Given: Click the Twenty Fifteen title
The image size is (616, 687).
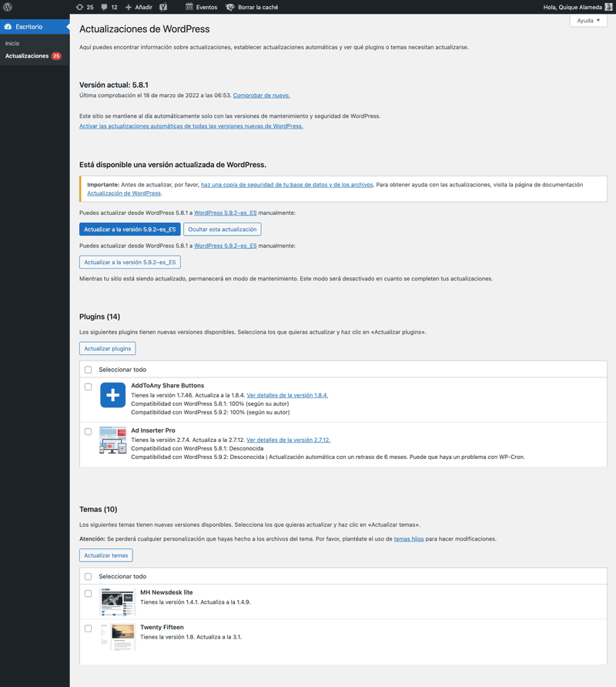Looking at the screenshot, I should coord(162,628).
